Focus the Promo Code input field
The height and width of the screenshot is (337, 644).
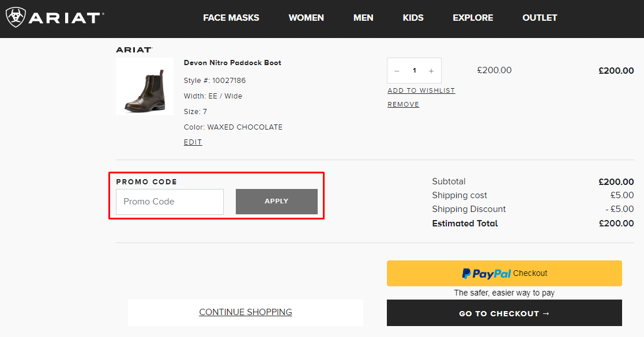pos(170,202)
